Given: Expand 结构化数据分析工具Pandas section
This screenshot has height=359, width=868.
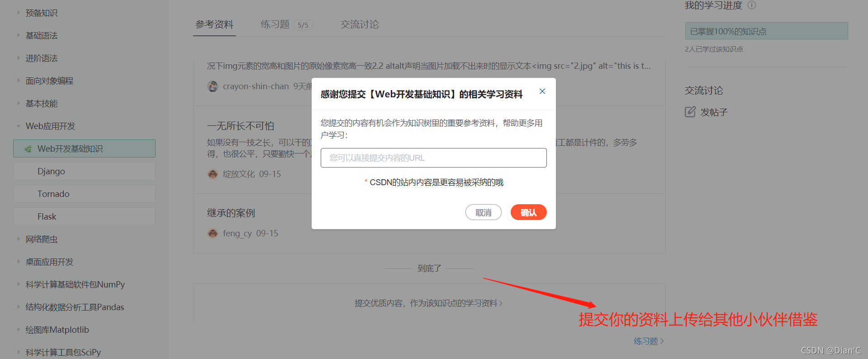Looking at the screenshot, I should pos(19,307).
